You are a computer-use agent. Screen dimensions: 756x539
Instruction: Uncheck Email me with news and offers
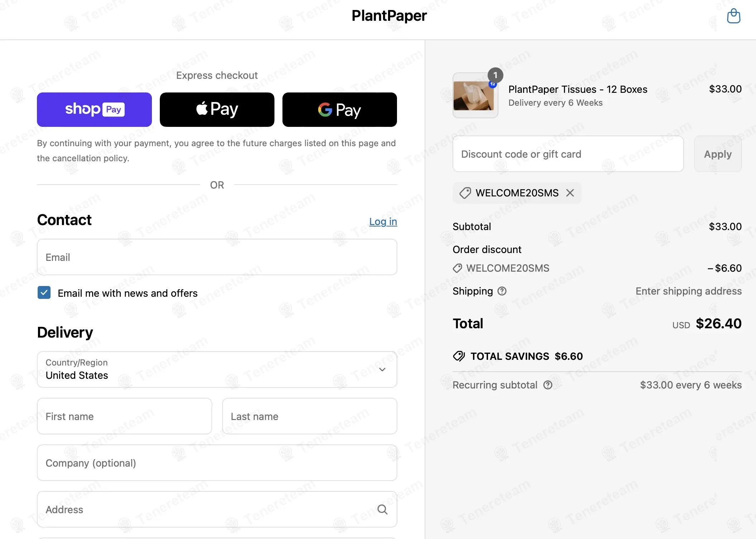(44, 293)
